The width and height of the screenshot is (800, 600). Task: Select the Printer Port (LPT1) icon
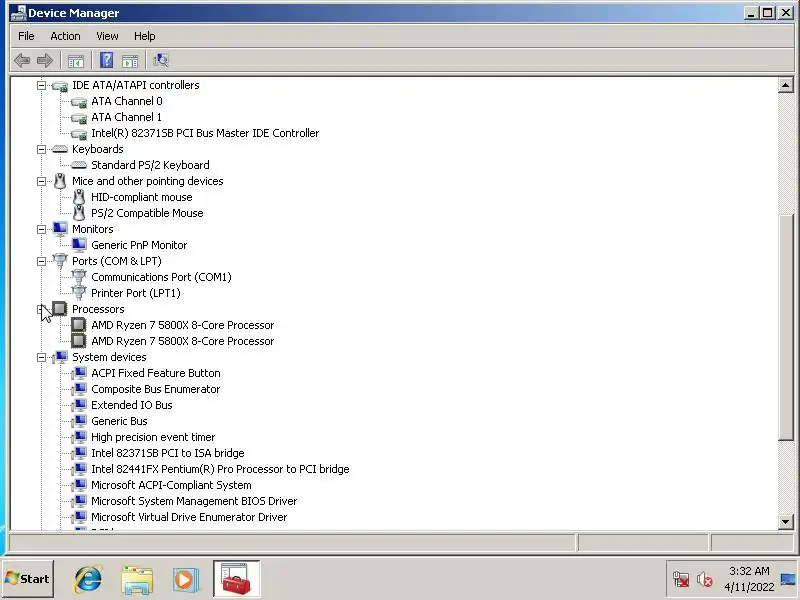click(79, 293)
